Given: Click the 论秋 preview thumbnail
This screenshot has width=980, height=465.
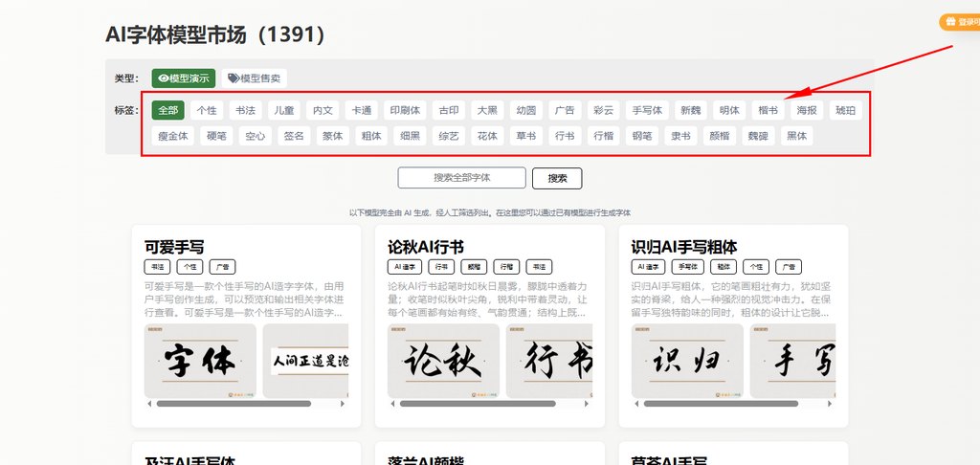Looking at the screenshot, I should coord(443,361).
